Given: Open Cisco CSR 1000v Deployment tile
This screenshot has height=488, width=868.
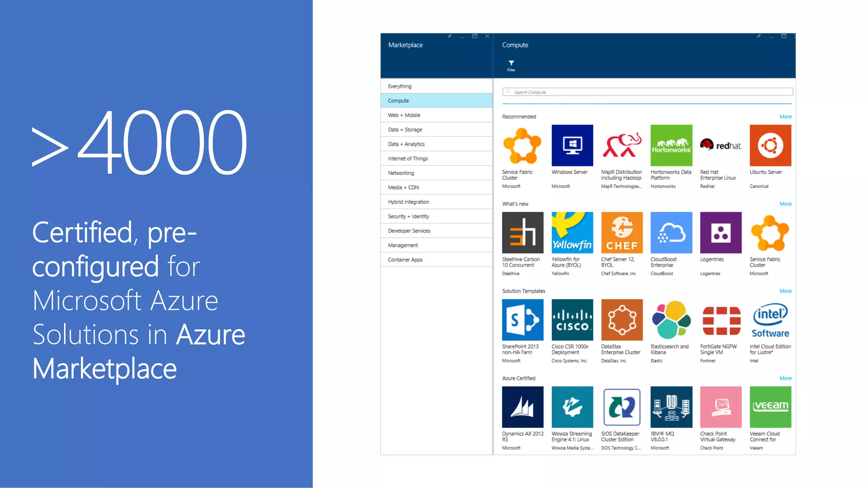Looking at the screenshot, I should (x=572, y=320).
